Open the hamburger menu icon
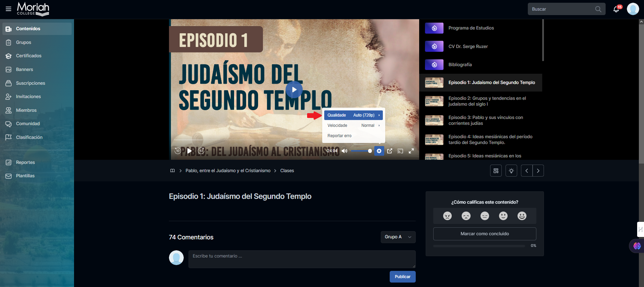Screen dimensions: 644x287 click(x=9, y=9)
